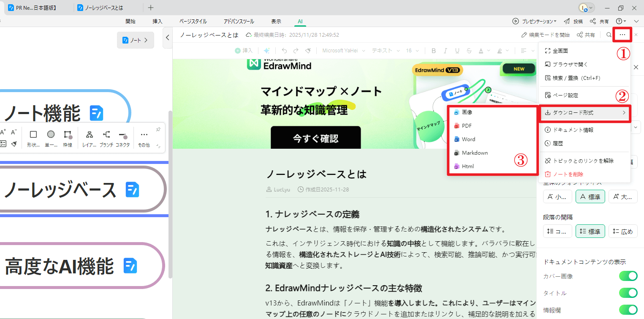Screen dimensions: 644x319
Task: Switch to the AI ribbon tab
Action: coord(300,21)
